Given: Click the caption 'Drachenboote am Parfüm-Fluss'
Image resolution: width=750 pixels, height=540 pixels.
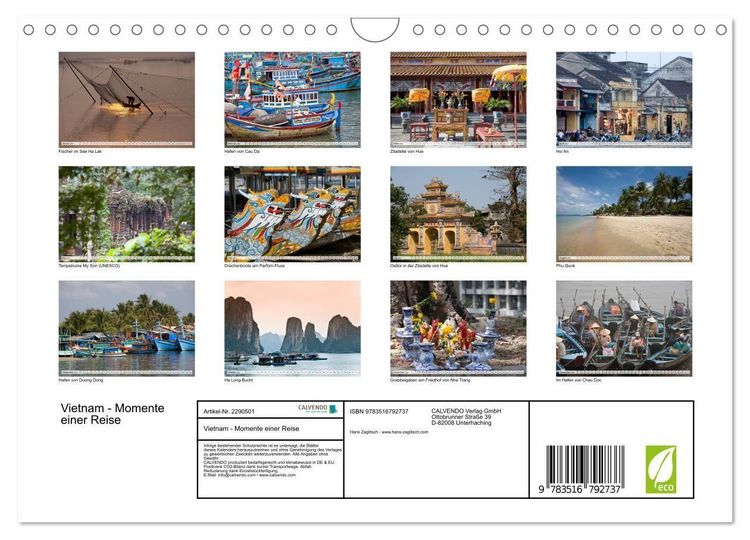Looking at the screenshot, I should 254,265.
